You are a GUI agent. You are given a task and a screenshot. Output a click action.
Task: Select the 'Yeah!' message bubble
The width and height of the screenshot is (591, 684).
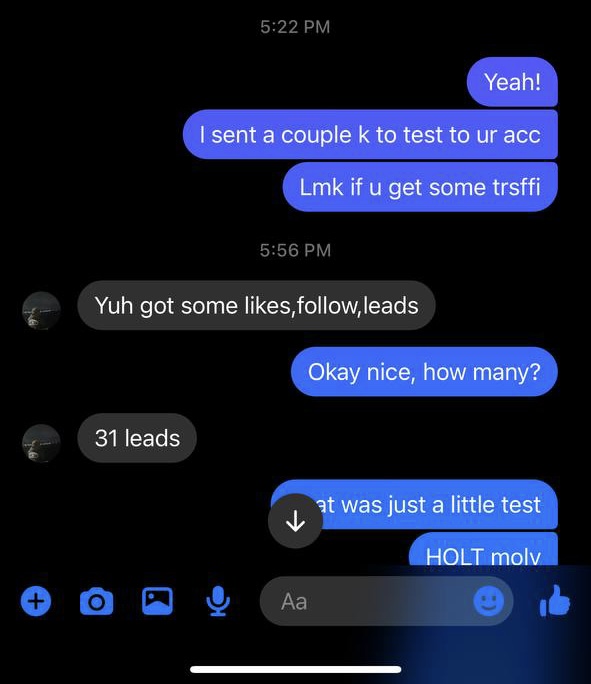pyautogui.click(x=512, y=82)
